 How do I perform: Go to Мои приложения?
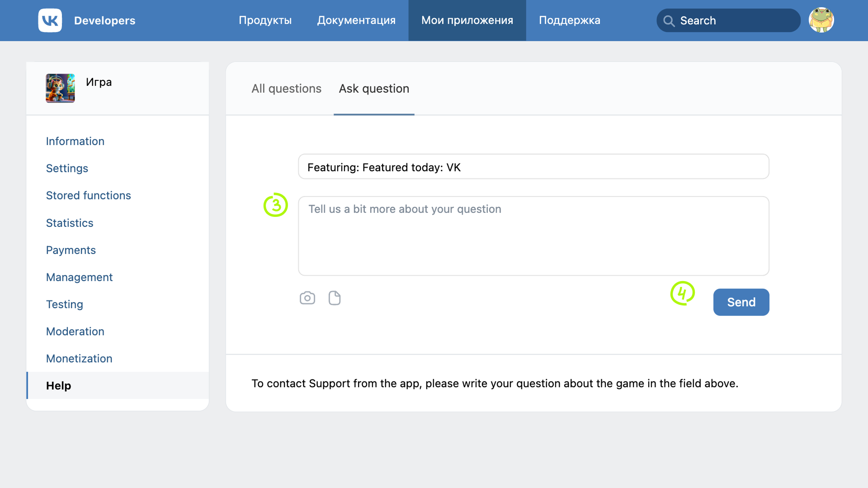tap(467, 20)
